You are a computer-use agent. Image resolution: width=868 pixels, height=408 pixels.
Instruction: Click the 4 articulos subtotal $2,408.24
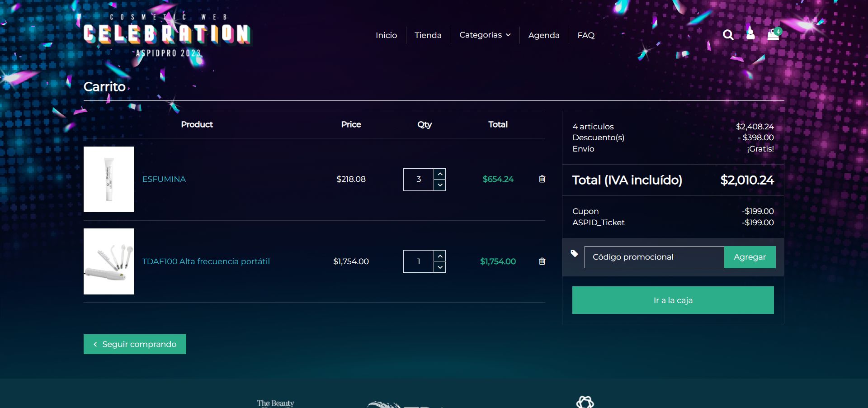tap(755, 127)
